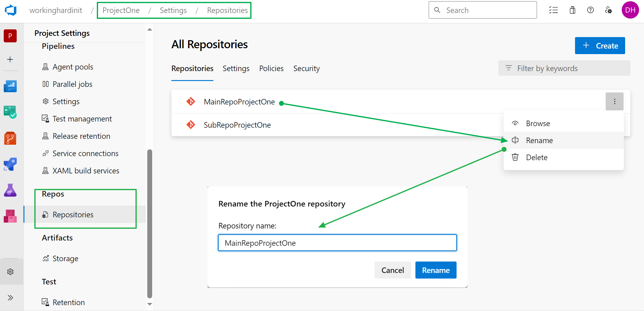
Task: Click the sidebar scroll down arrow
Action: (150, 304)
